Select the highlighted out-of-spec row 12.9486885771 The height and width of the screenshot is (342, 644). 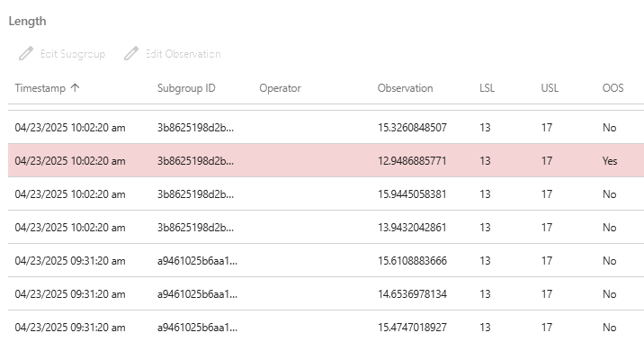click(x=326, y=161)
